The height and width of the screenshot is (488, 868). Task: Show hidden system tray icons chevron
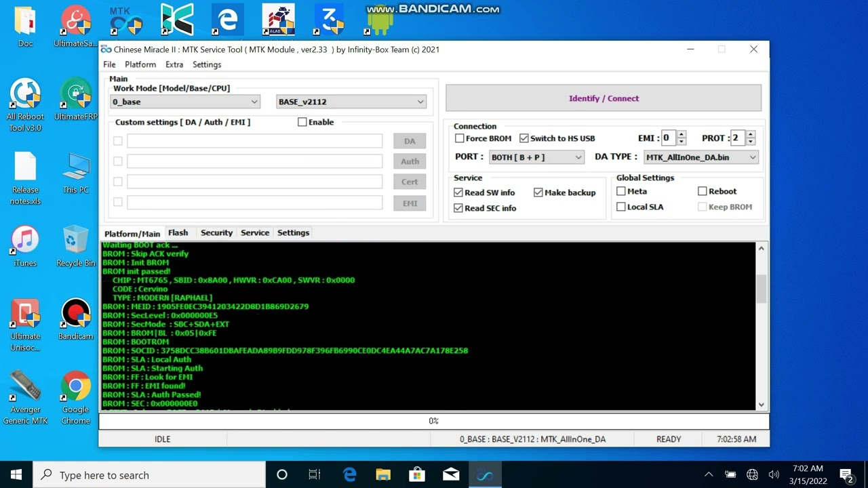(709, 475)
